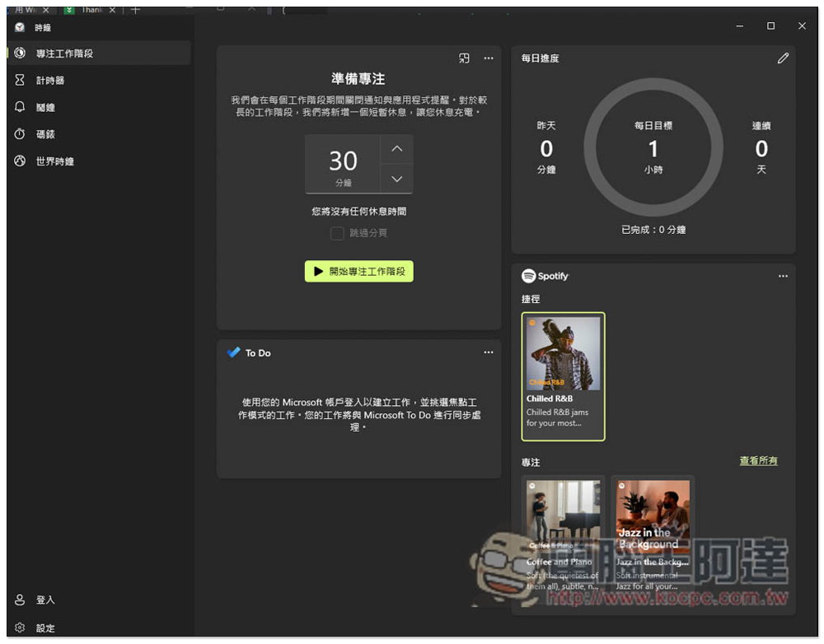Screen dimensions: 824x644
Task: Open 設定 settings gear
Action: click(x=21, y=628)
